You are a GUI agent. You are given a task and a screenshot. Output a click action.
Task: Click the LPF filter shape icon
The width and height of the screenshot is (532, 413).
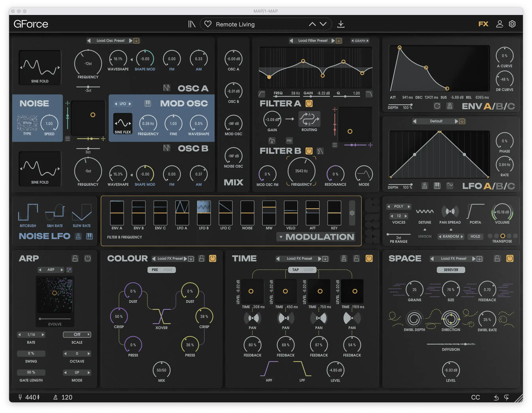[x=302, y=369]
